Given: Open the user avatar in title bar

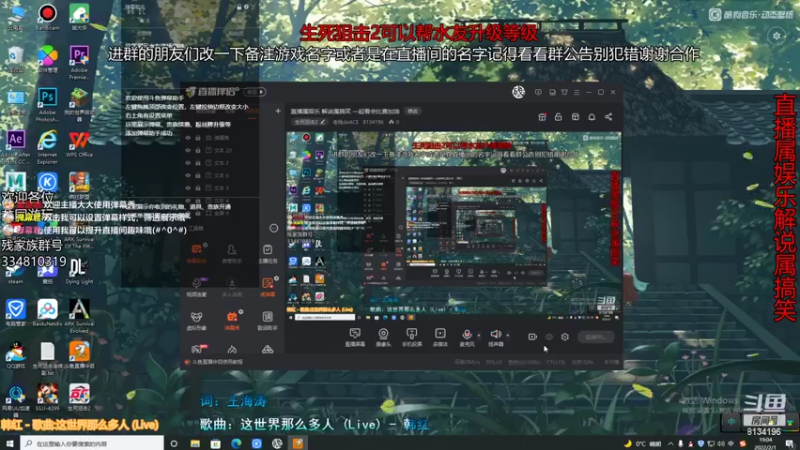Looking at the screenshot, I should 518,92.
